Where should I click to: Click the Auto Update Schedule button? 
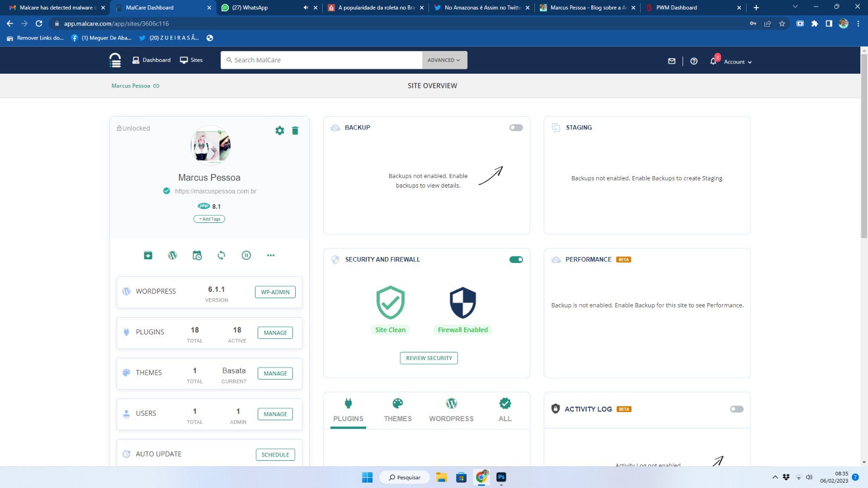pos(275,455)
